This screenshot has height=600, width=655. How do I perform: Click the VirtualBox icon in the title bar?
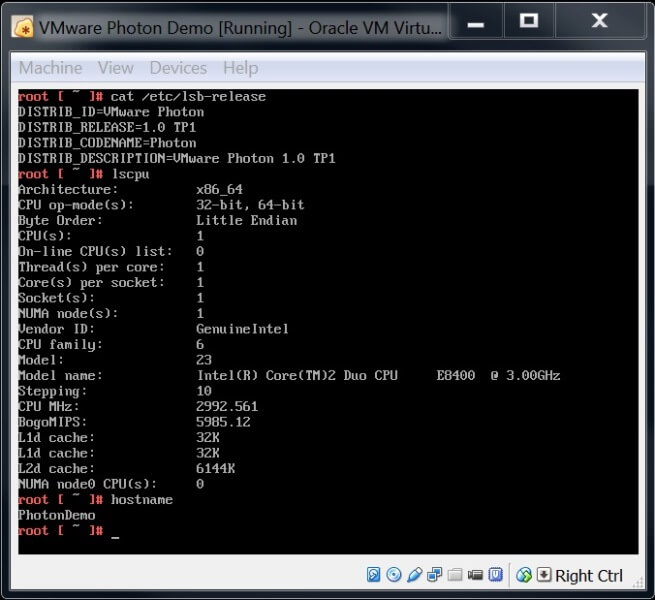[22, 28]
